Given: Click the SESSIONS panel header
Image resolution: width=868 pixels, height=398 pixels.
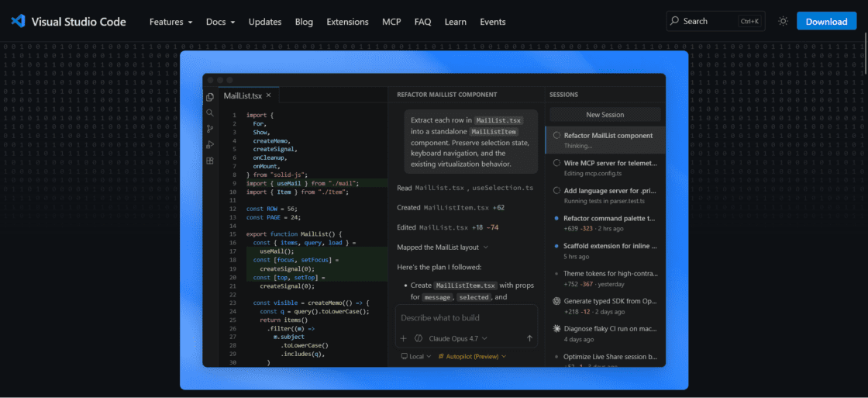Looking at the screenshot, I should click(x=563, y=95).
